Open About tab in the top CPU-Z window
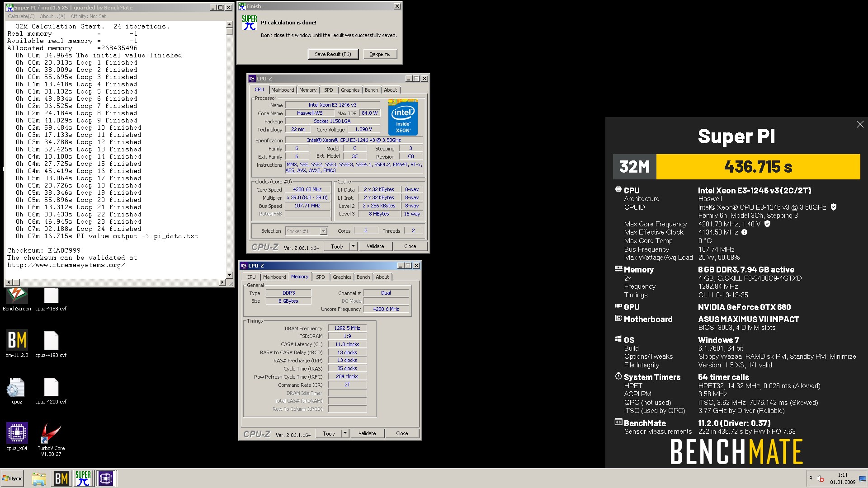The image size is (868, 488). (391, 90)
